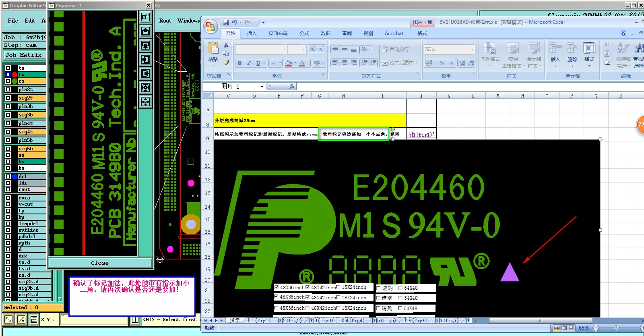644x336 pixels.
Task: Open the 公式 ribbon tab
Action: (x=304, y=33)
